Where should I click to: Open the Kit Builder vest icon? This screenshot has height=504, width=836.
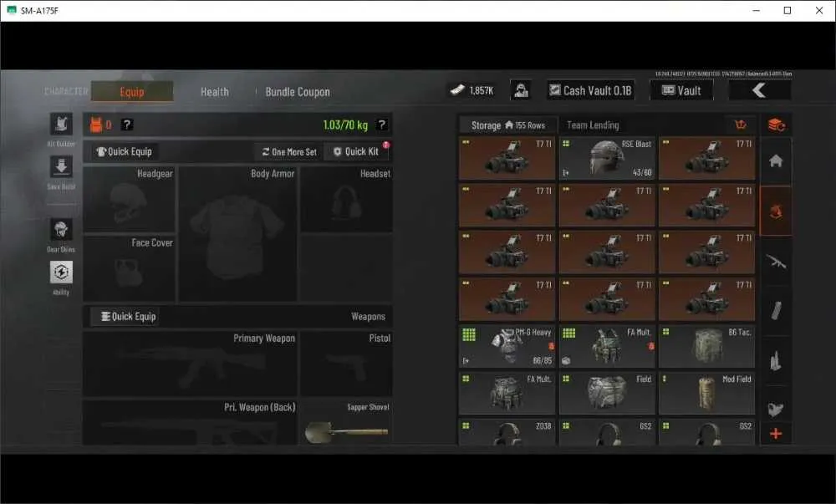(61, 125)
